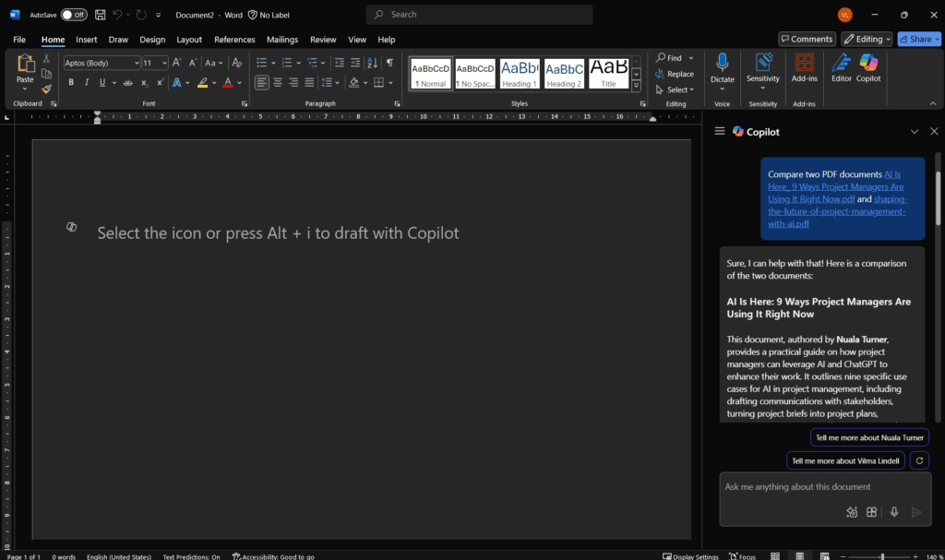Viewport: 945px width, 560px height.
Task: Click the title bar Search box
Action: click(479, 15)
